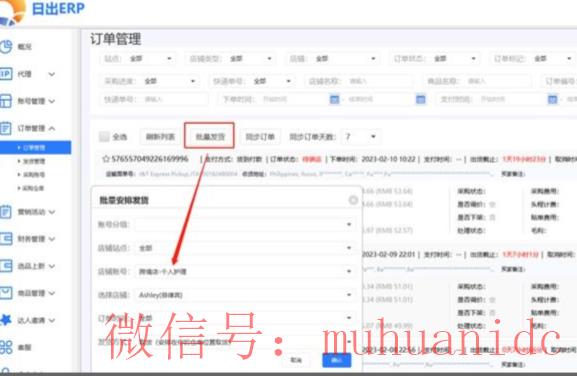The width and height of the screenshot is (577, 376).
Task: Focus the 商品名称 input field
Action: click(498, 81)
